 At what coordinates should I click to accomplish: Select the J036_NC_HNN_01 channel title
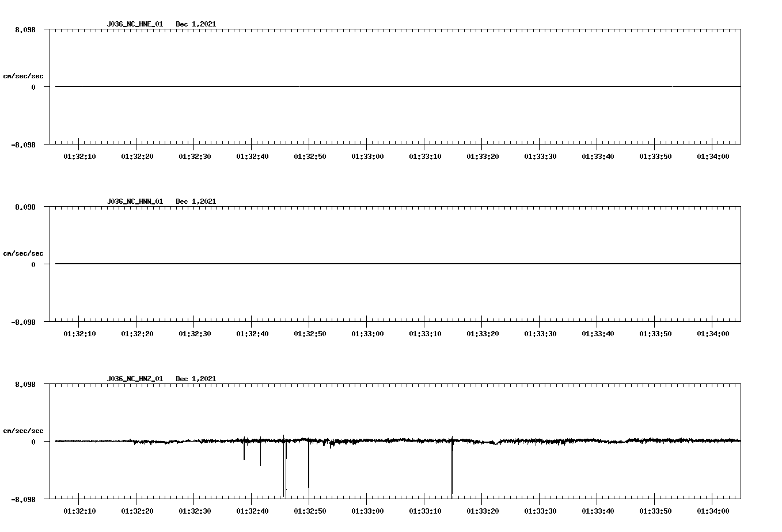click(x=135, y=202)
